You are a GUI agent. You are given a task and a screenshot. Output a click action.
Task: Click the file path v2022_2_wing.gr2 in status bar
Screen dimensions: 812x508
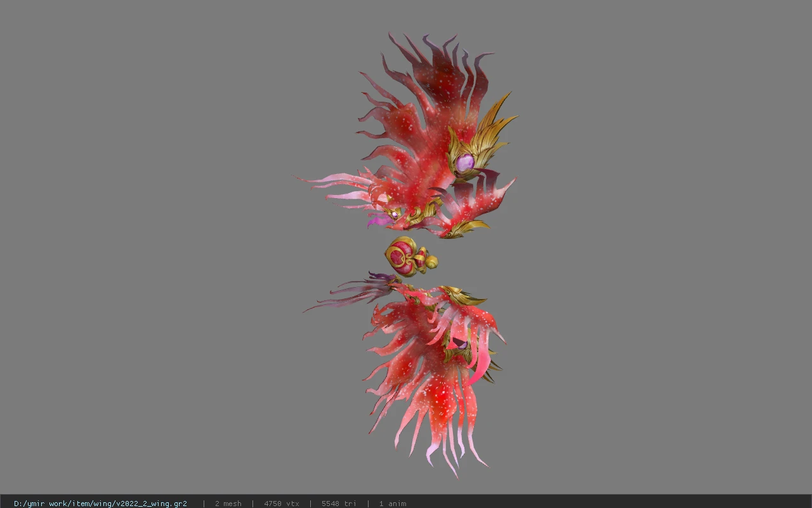pos(100,504)
